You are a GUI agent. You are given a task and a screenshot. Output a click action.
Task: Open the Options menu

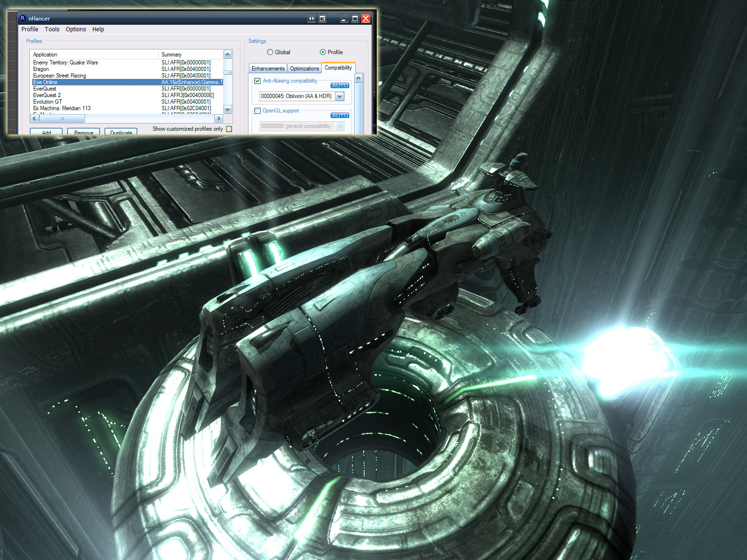click(76, 29)
